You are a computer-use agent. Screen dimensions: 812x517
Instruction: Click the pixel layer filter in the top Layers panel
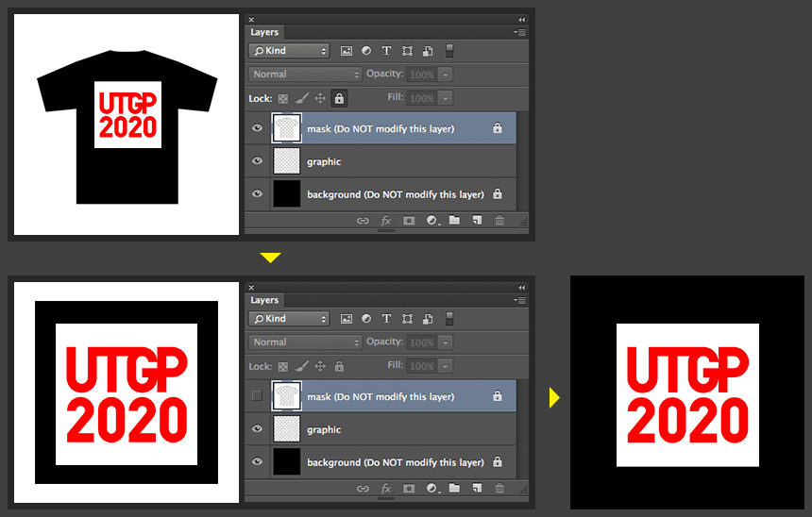click(346, 51)
